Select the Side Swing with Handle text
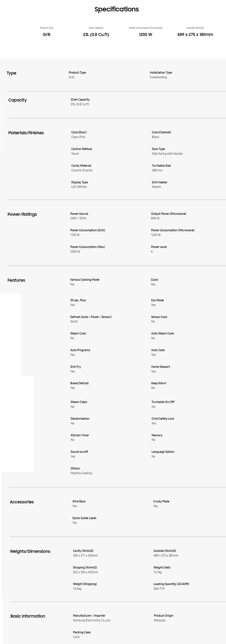The width and height of the screenshot is (226, 644). tap(167, 154)
